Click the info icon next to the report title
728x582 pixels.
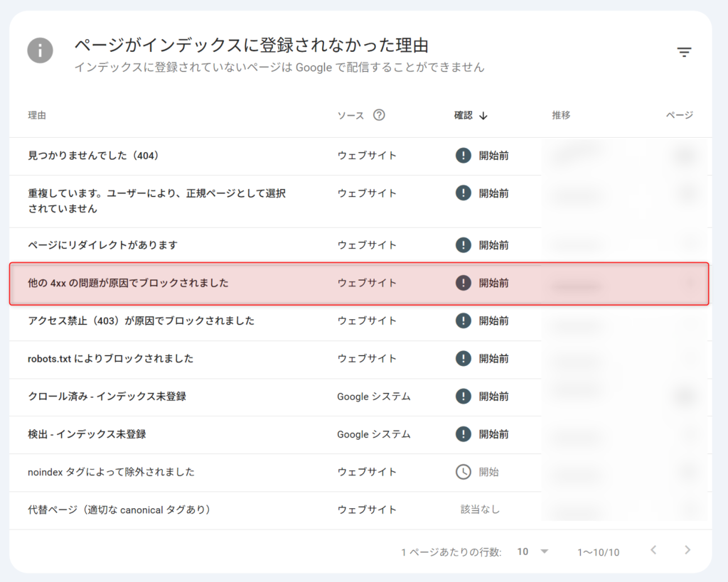(41, 50)
